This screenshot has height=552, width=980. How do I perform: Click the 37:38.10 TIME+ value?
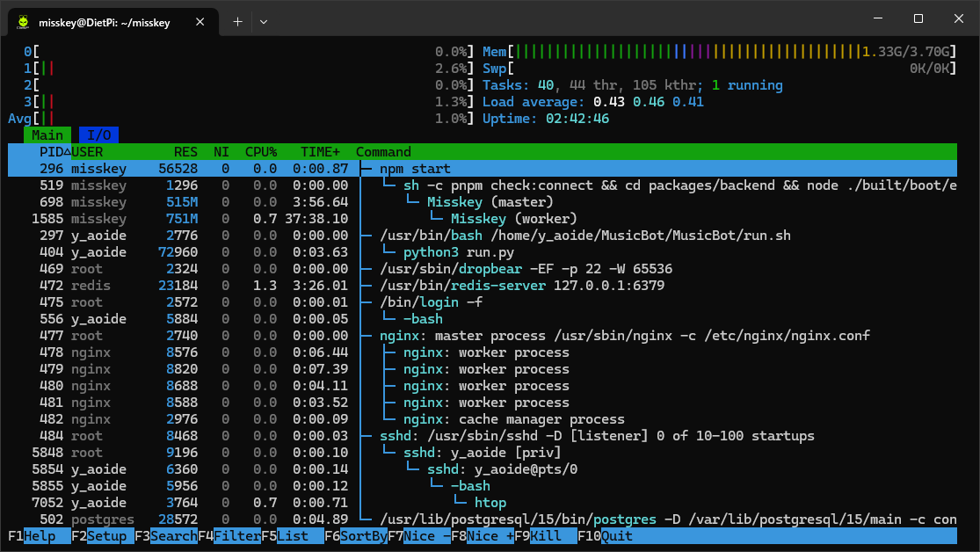(317, 219)
